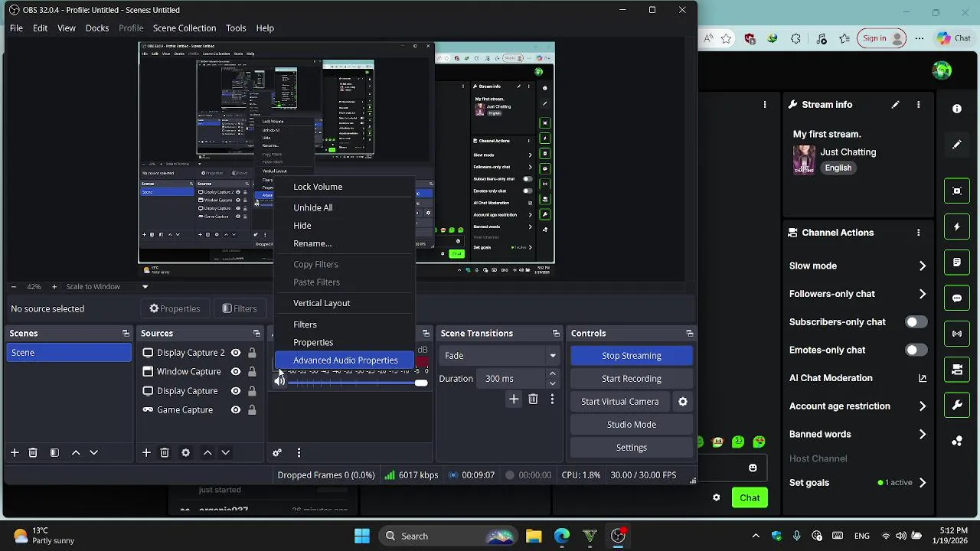The width and height of the screenshot is (980, 551).
Task: Toggle visibility of Window Capture source
Action: pyautogui.click(x=236, y=372)
